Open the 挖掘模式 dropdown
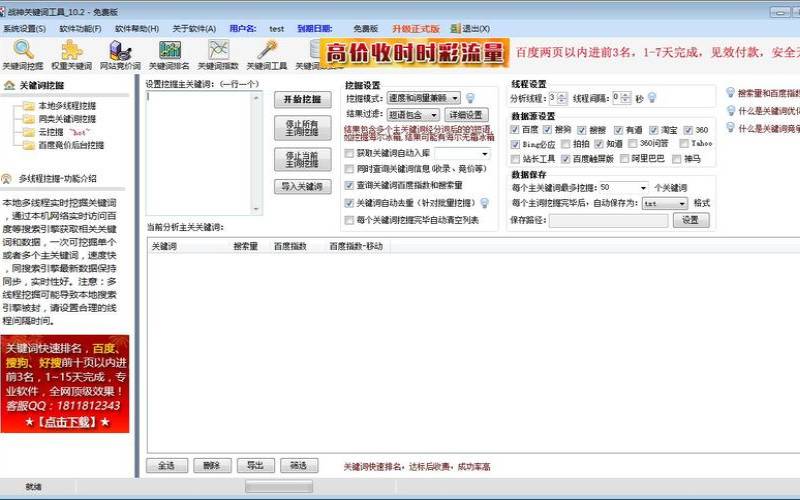 (423, 97)
